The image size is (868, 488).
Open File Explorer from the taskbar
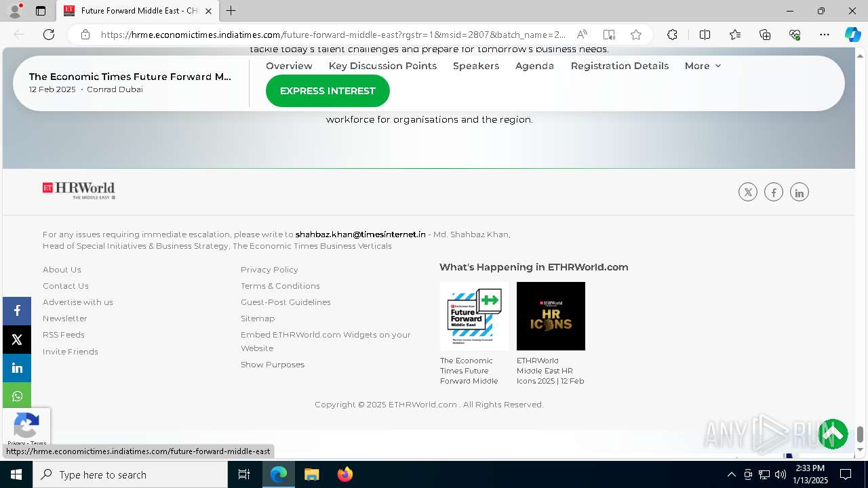pyautogui.click(x=312, y=474)
